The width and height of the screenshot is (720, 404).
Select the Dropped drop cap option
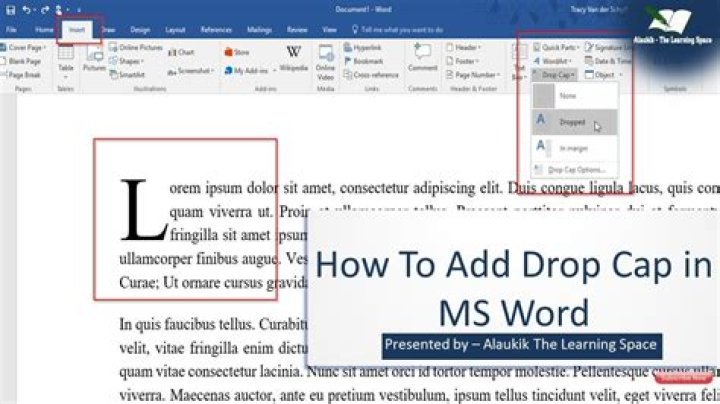574,122
